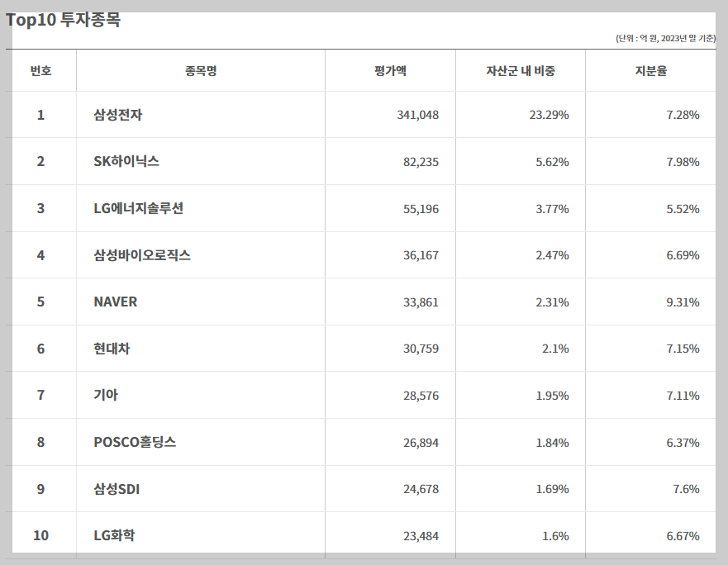Click stock name '삼성SDI'

[x=117, y=489]
